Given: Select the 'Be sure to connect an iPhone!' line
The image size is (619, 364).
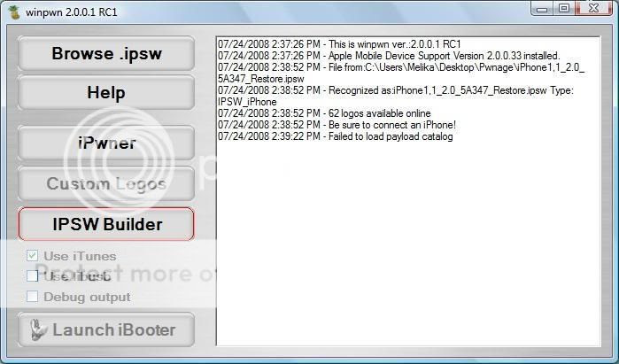Looking at the screenshot, I should click(337, 125).
